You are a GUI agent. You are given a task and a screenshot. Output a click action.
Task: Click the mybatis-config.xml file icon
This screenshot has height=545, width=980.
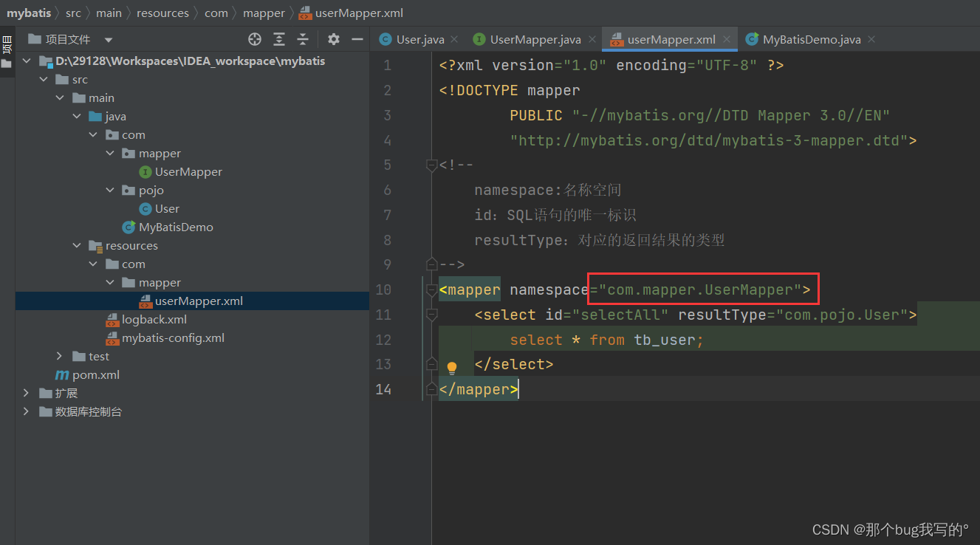click(x=112, y=338)
